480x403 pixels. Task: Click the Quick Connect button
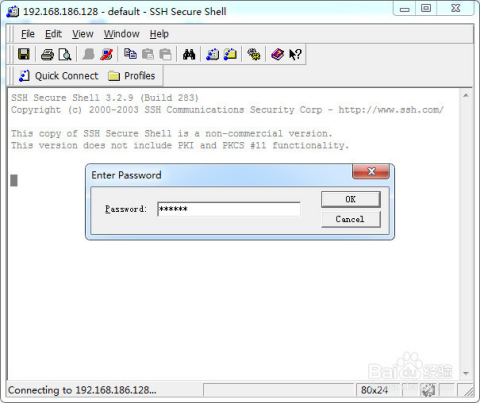tap(59, 76)
